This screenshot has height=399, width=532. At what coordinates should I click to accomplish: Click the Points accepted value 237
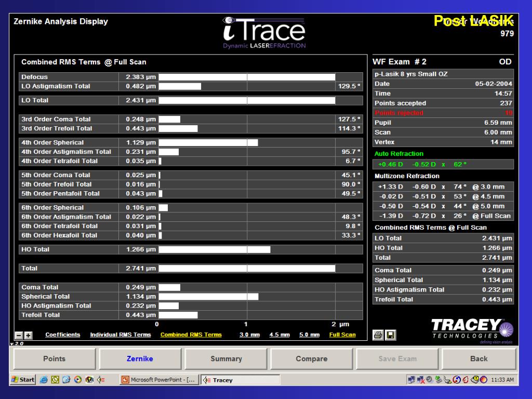pos(506,103)
